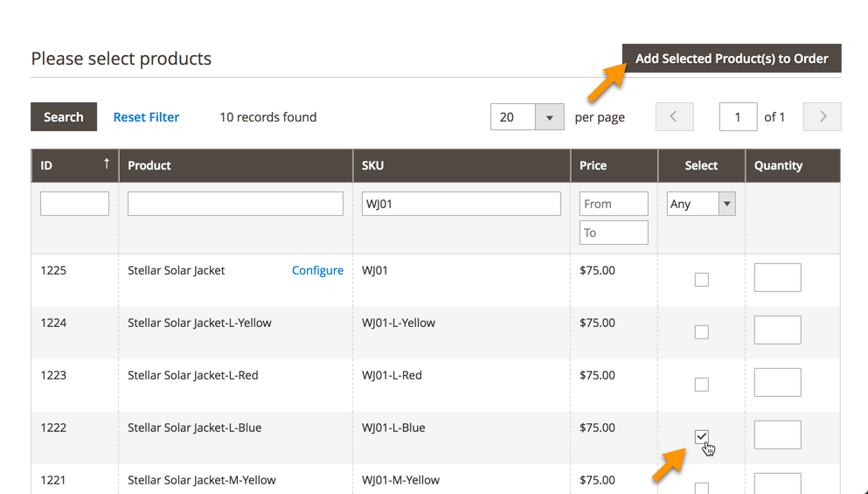Click the current page number field
868x494 pixels.
click(x=738, y=117)
